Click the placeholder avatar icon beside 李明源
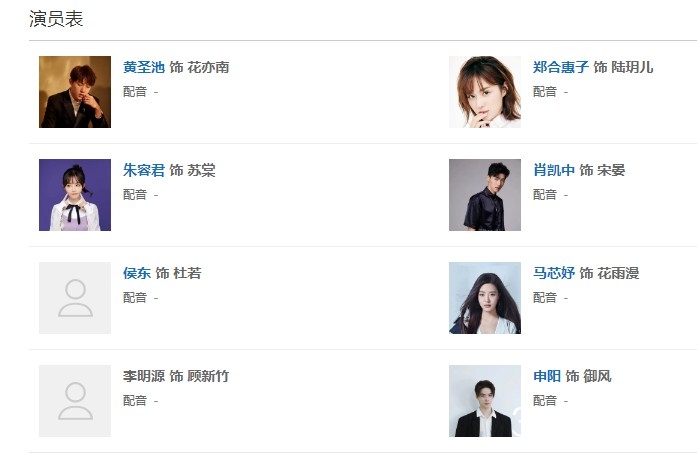 pyautogui.click(x=75, y=401)
